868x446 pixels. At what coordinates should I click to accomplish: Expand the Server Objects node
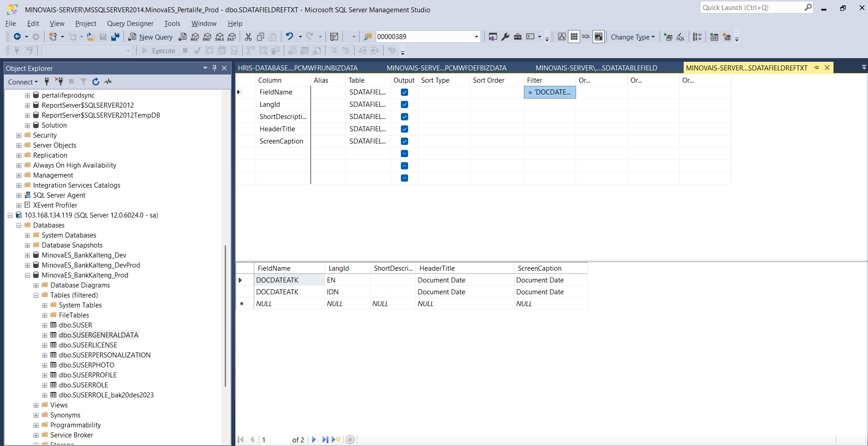click(x=19, y=145)
